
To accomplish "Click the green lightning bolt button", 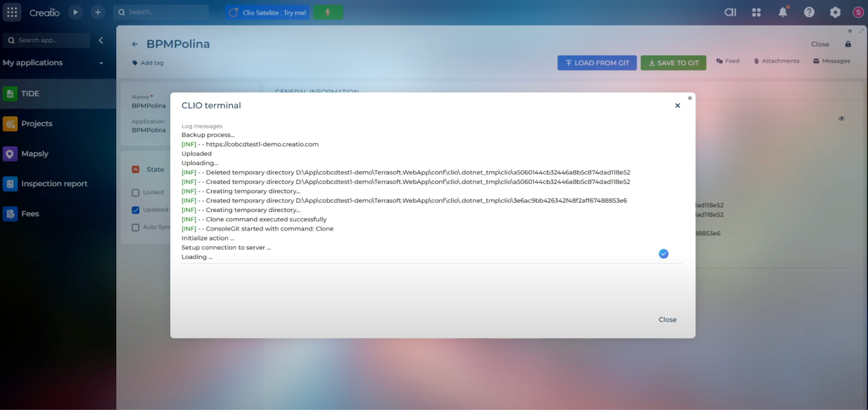I will (x=328, y=12).
